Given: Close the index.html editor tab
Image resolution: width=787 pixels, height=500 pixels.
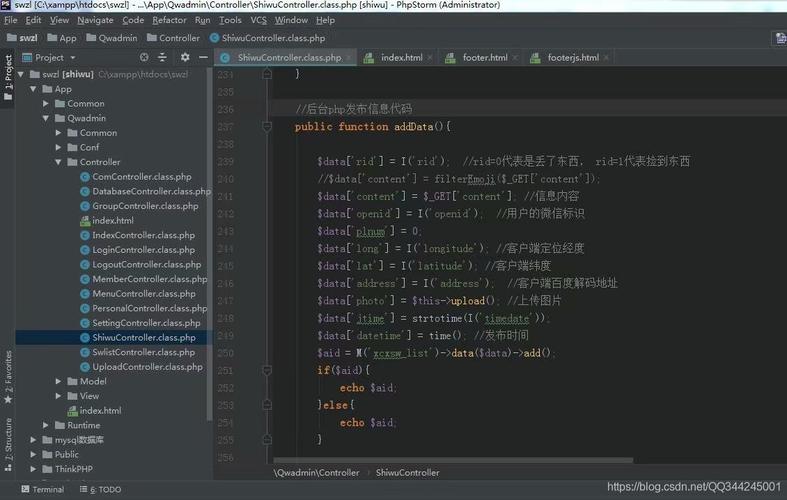Looking at the screenshot, I should (x=430, y=58).
